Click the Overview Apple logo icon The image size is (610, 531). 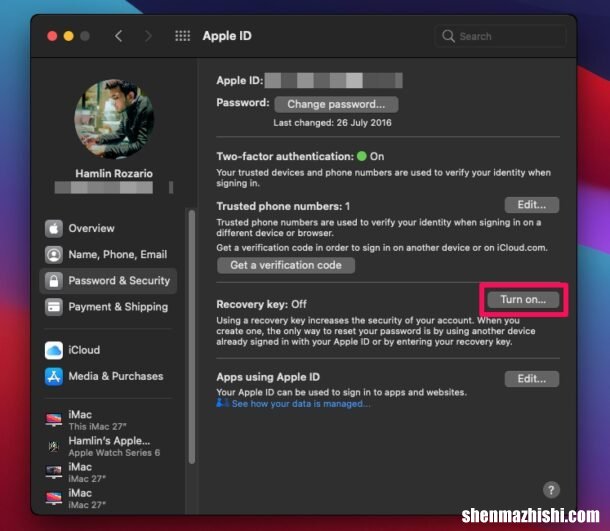coord(54,228)
